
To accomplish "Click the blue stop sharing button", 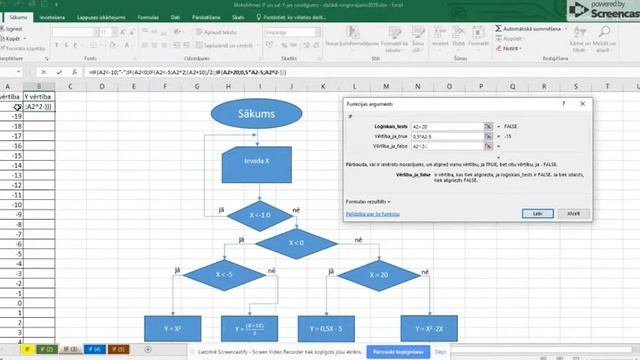I will tap(398, 351).
